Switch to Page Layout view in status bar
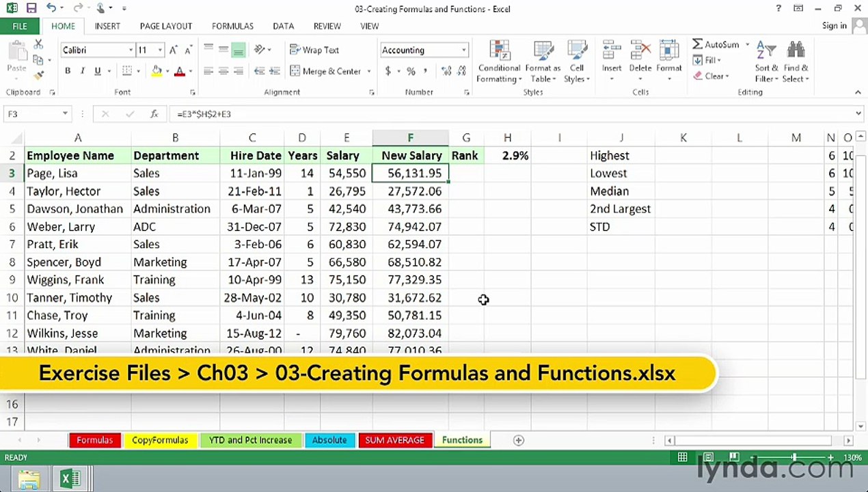The width and height of the screenshot is (868, 492). point(708,457)
